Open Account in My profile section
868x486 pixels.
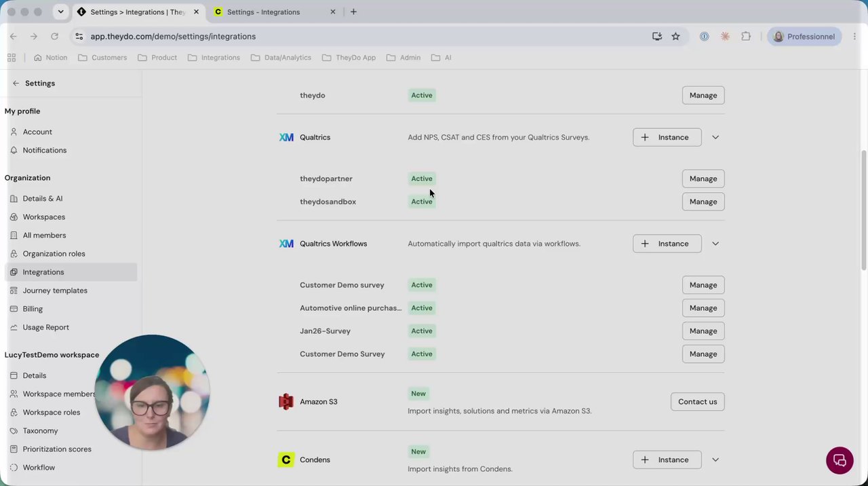[x=37, y=132]
